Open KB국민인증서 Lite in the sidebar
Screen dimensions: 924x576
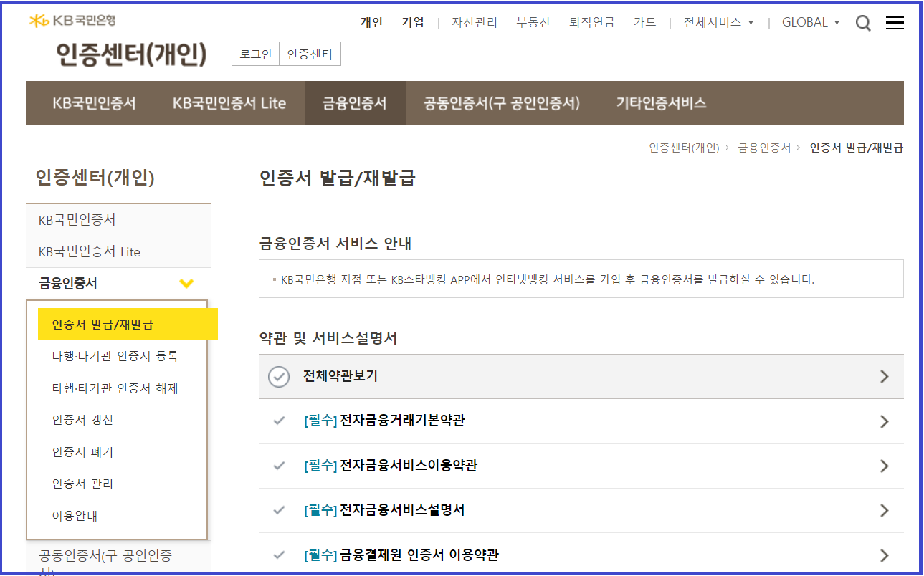tap(118, 252)
